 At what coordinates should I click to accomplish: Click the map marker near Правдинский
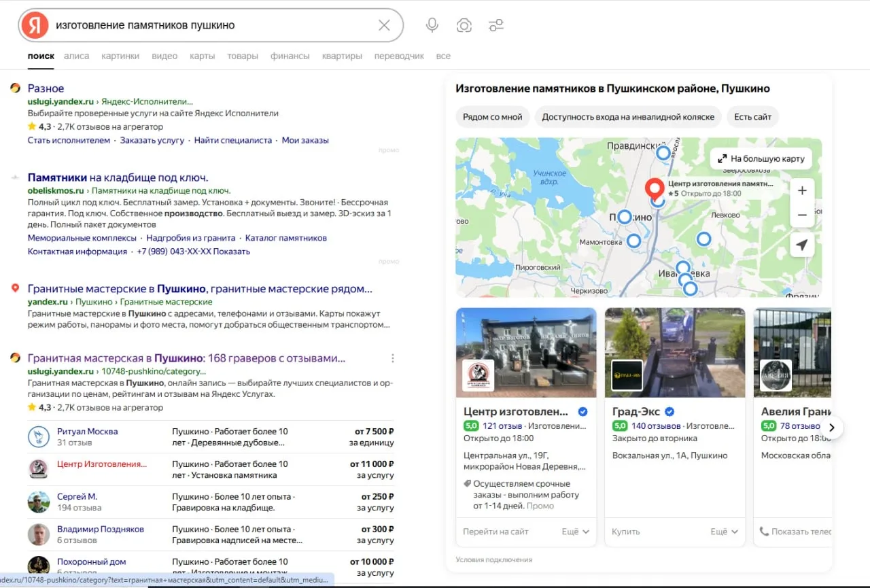click(x=663, y=153)
